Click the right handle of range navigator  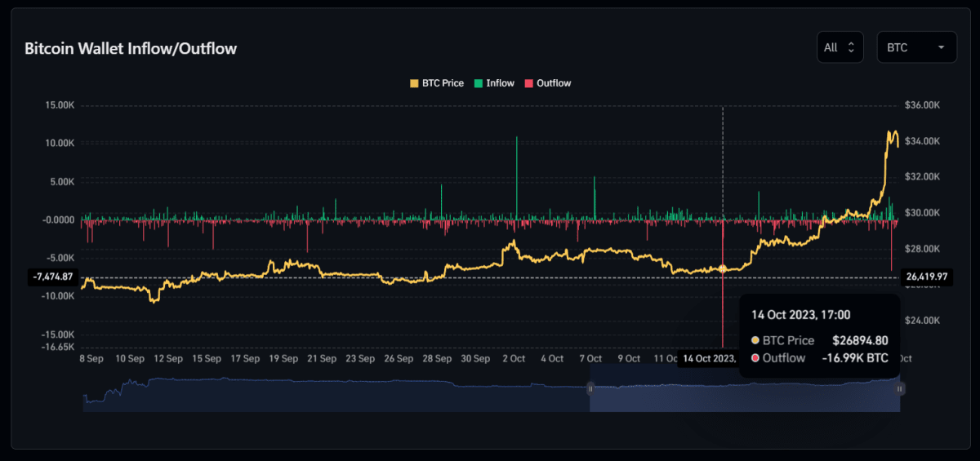click(x=900, y=389)
